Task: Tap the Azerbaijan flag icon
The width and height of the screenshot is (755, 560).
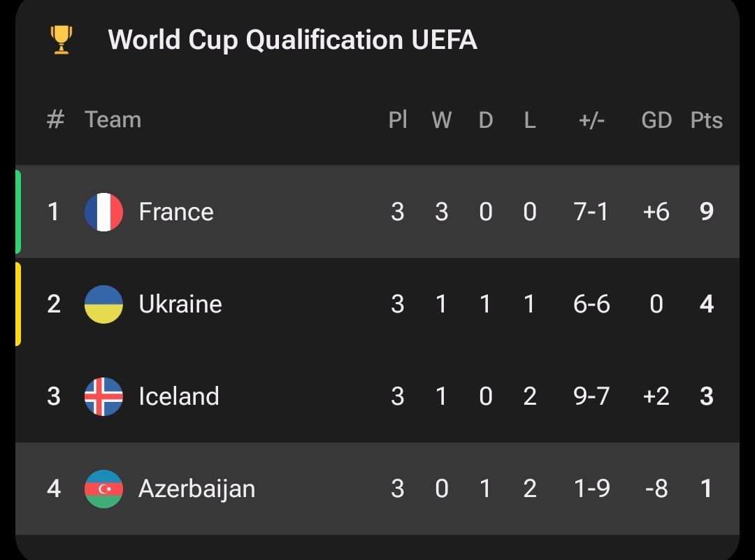Action: point(103,489)
